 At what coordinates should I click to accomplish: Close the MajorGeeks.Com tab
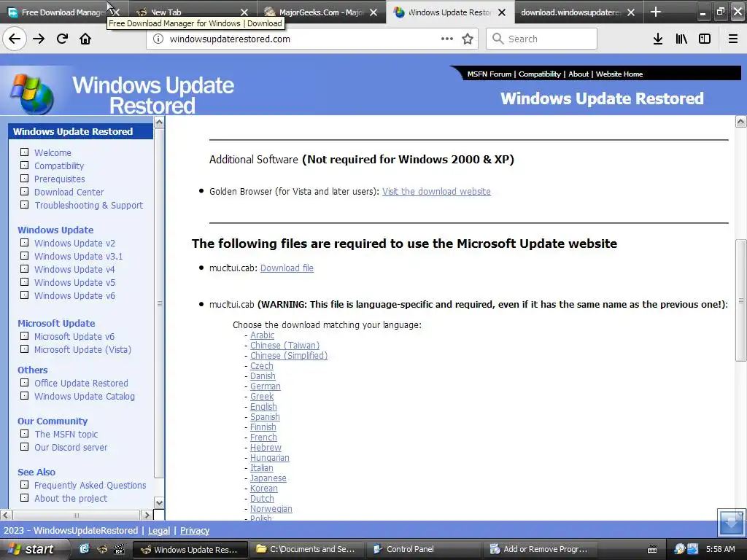pyautogui.click(x=373, y=12)
